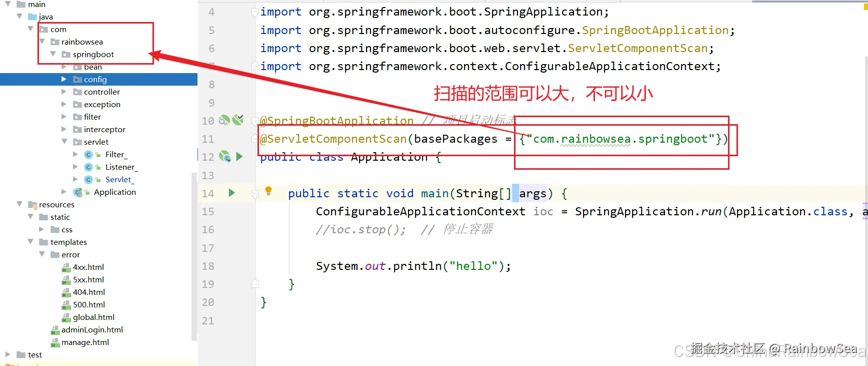This screenshot has height=366, width=868.
Task: Collapse the rainbowsea package node
Action: click(42, 42)
